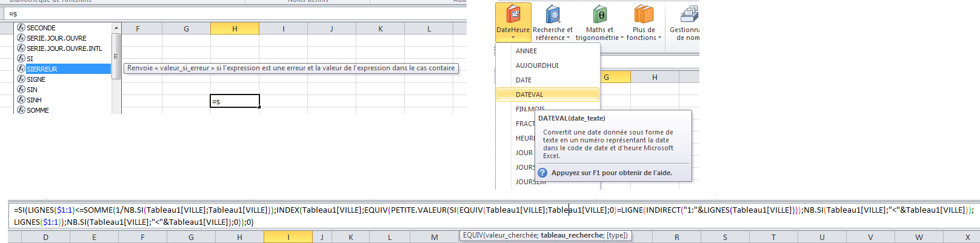Viewport: 980px width, 243px height.
Task: Select DATEVAL from the date functions menu
Action: [529, 95]
